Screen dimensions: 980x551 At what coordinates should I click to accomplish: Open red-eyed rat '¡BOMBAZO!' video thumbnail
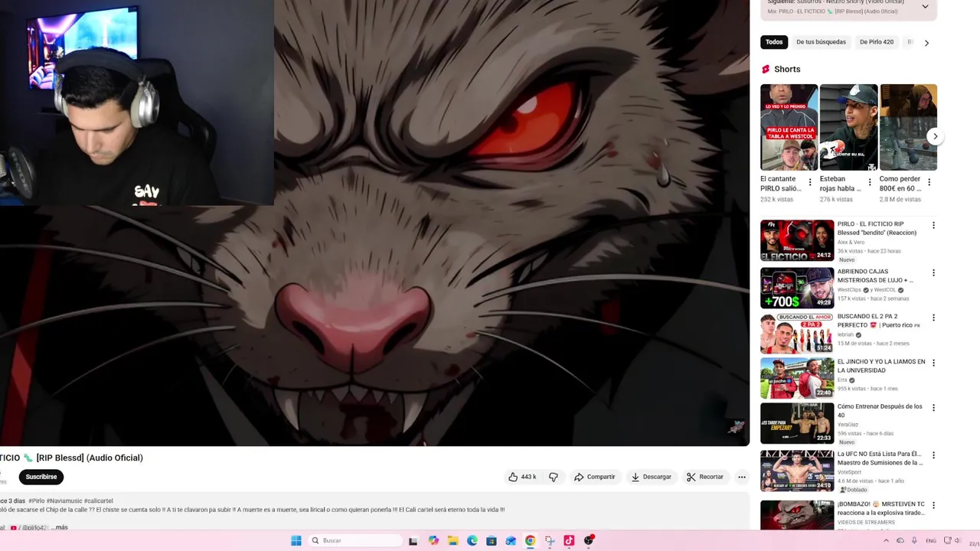797,515
